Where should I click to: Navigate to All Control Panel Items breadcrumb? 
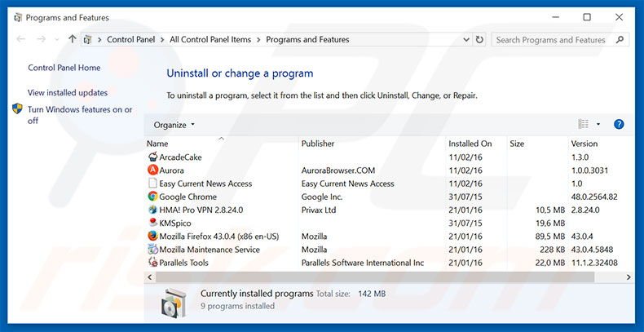coord(210,40)
